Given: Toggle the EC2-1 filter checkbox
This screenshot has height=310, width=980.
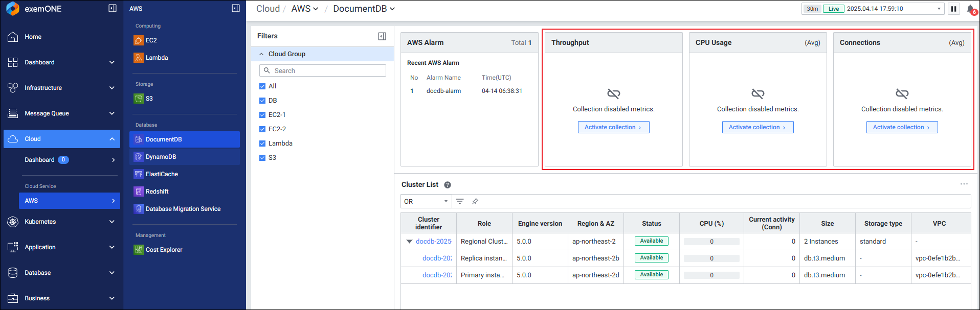Looking at the screenshot, I should point(262,115).
